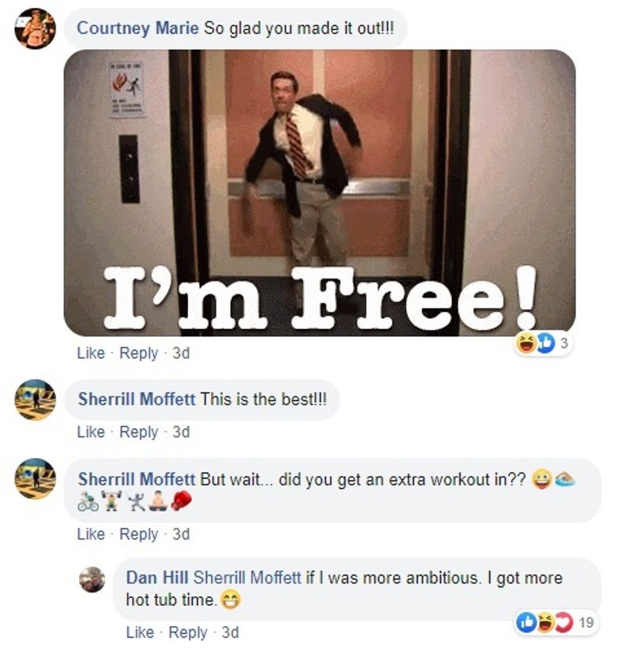Open the I'm Free elevator GIF
The image size is (644, 648).
319,193
